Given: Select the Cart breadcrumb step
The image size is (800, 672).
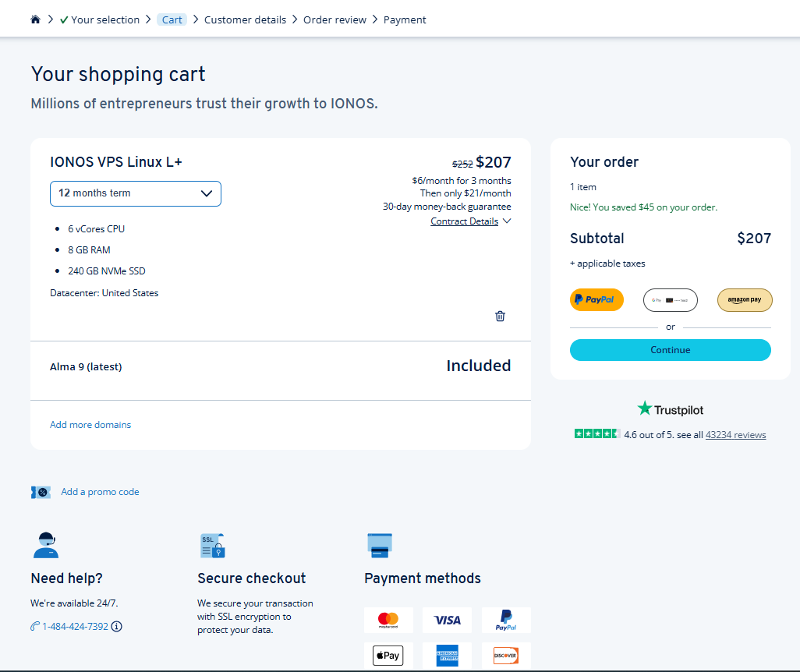Looking at the screenshot, I should pos(172,20).
